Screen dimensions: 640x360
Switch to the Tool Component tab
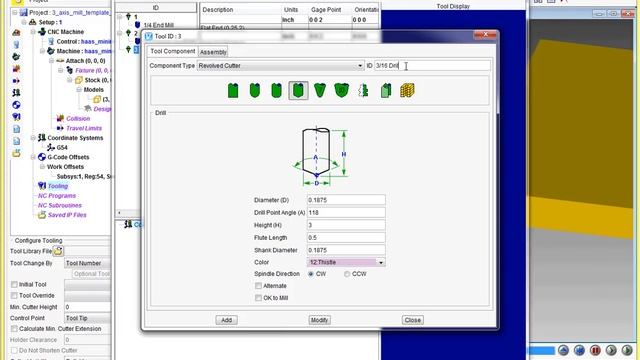(173, 51)
